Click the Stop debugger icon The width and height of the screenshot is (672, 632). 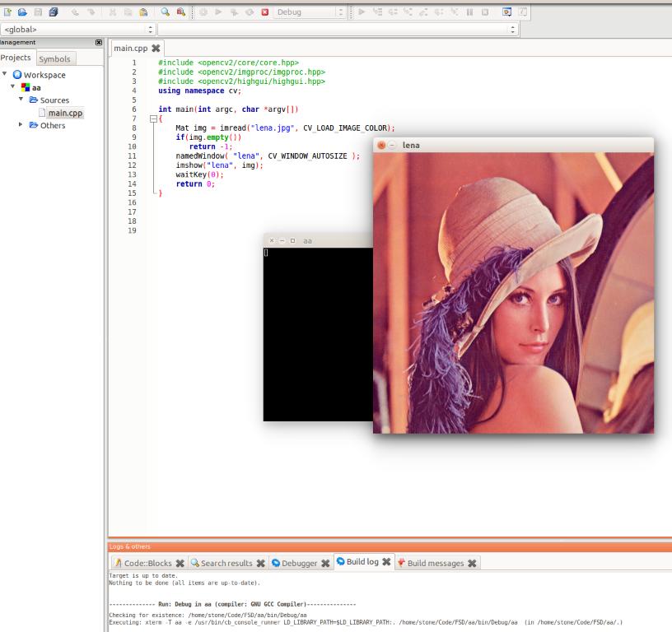pos(485,12)
